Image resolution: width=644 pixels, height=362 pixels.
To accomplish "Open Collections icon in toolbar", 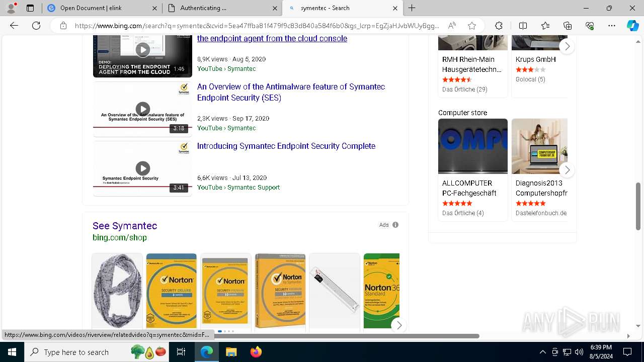I will pos(568,26).
